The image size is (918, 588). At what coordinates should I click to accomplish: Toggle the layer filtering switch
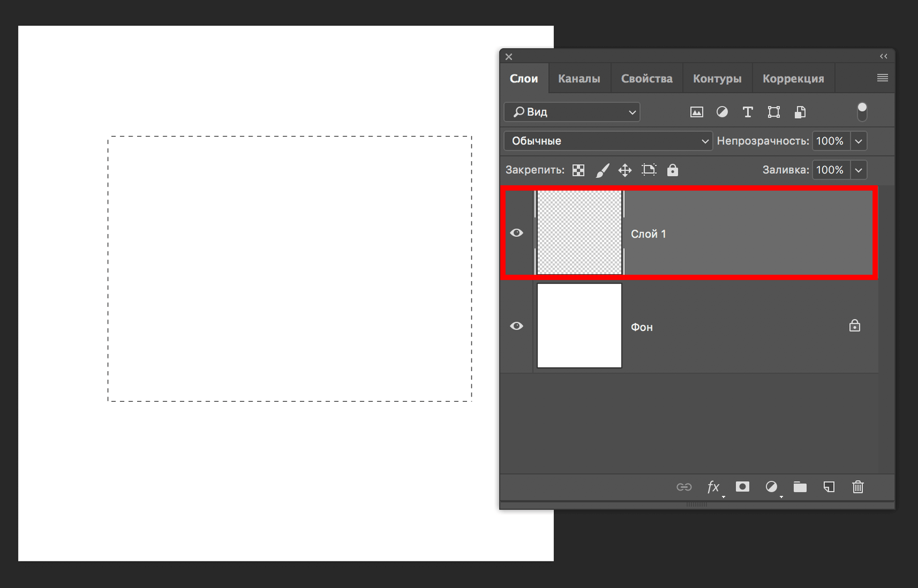[862, 112]
